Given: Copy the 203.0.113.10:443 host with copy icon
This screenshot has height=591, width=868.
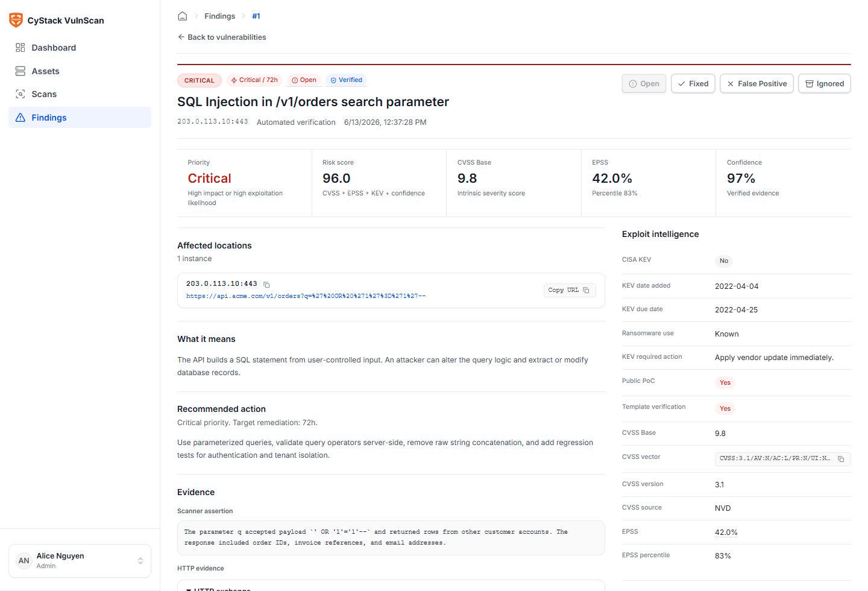Looking at the screenshot, I should click(266, 284).
